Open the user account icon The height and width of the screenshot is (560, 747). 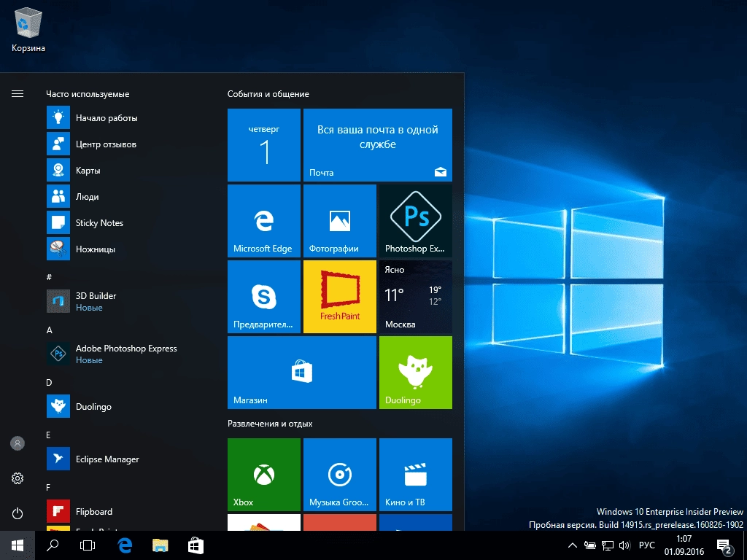pyautogui.click(x=18, y=443)
